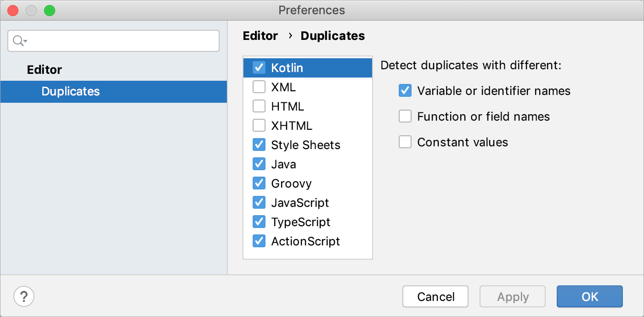Enable the XML language checkbox
Viewport: 644px width, 317px height.
(259, 87)
